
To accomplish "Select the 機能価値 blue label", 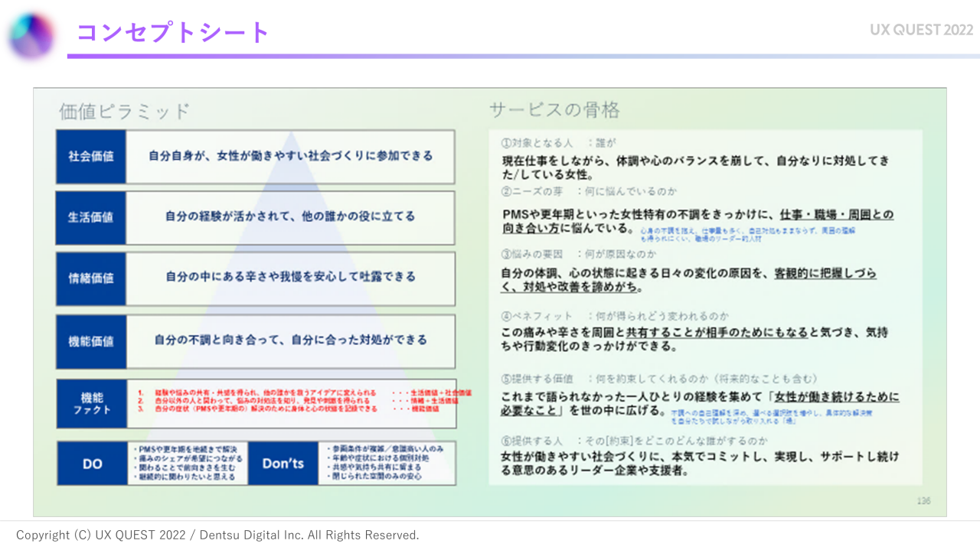I will (91, 341).
